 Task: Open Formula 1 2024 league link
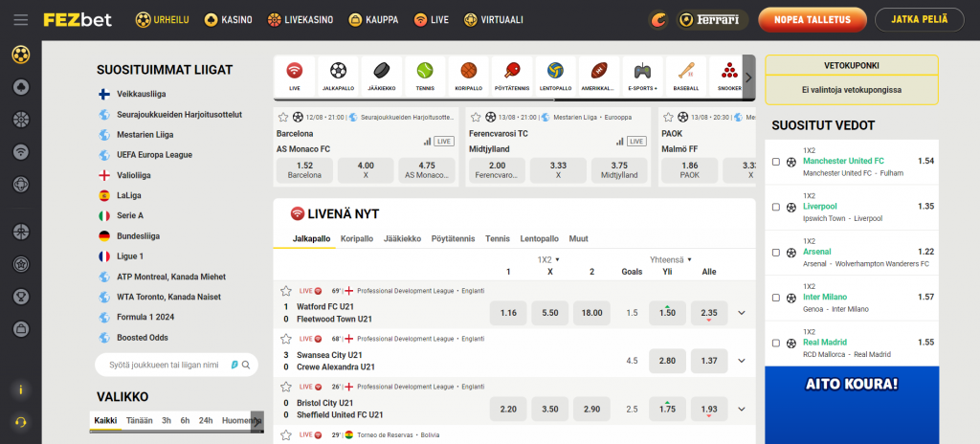tap(145, 317)
